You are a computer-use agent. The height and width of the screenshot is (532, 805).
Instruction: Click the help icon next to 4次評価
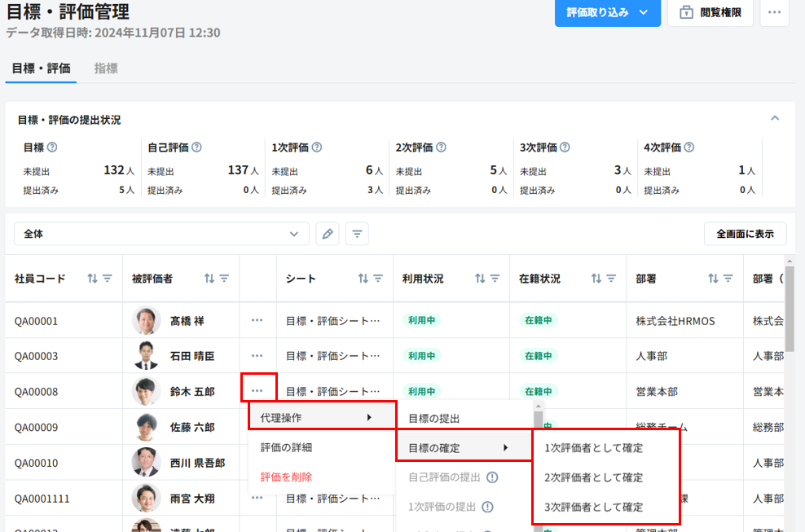[x=689, y=147]
